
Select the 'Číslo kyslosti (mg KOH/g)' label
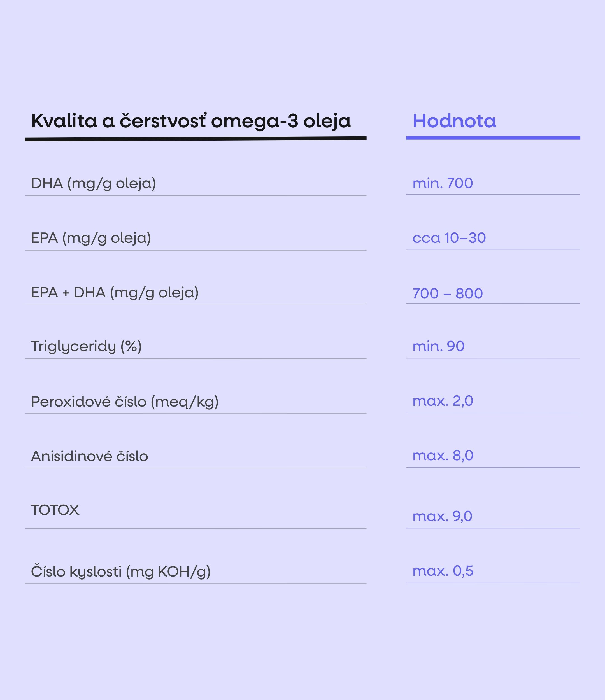(x=121, y=572)
